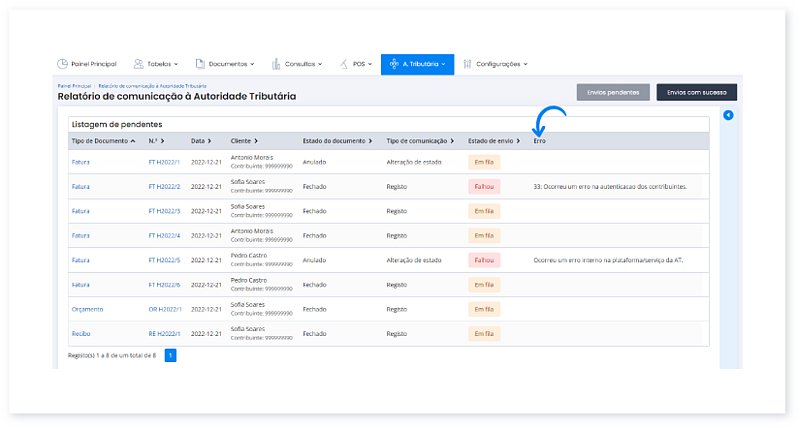The width and height of the screenshot is (800, 428).
Task: Click the Envios com sucesso button
Action: pyautogui.click(x=696, y=92)
